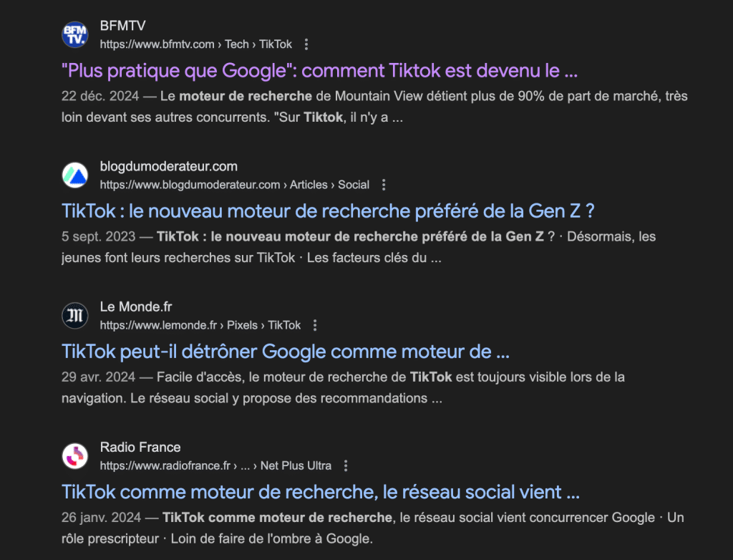Click the radiofrance.fr Net Plus Ultra breadcrumb
Viewport: 733px width, 560px height.
pyautogui.click(x=215, y=465)
